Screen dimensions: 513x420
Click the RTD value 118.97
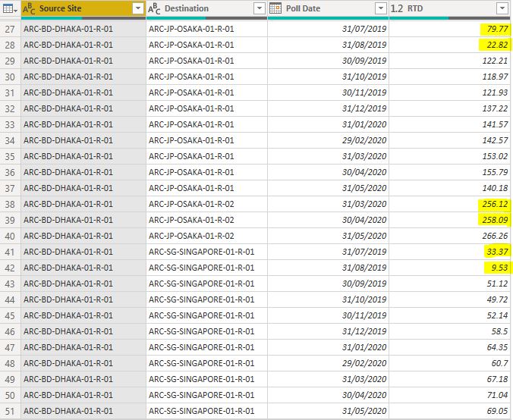click(496, 77)
